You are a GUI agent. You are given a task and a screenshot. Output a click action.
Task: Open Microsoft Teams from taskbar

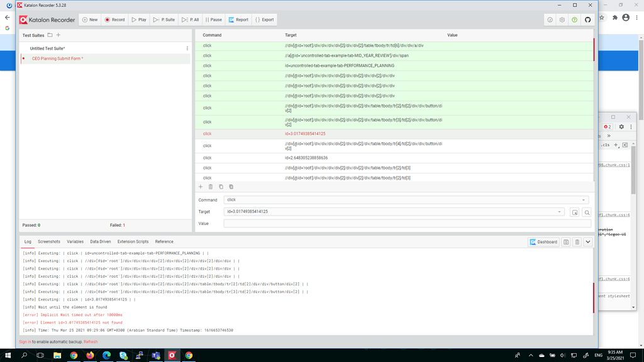coord(156,356)
